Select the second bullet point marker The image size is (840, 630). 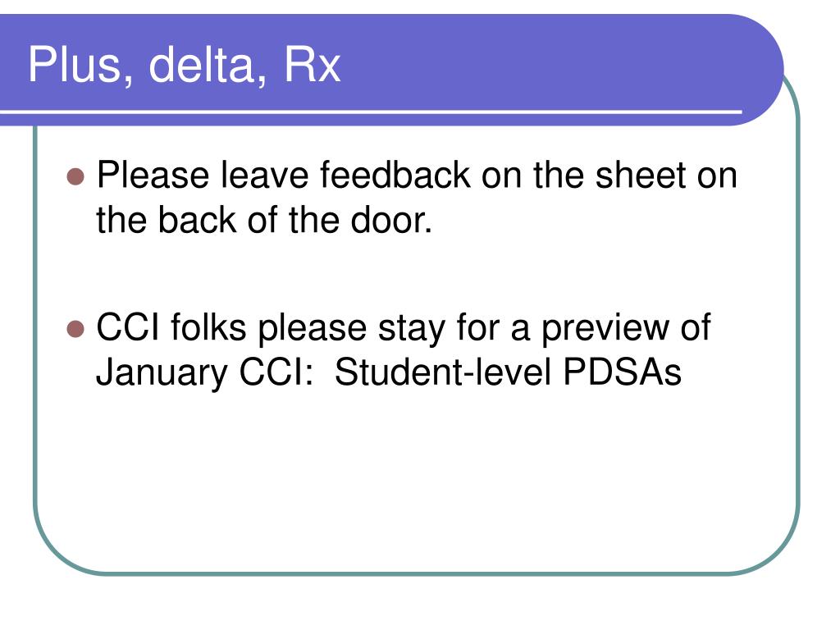tap(75, 329)
